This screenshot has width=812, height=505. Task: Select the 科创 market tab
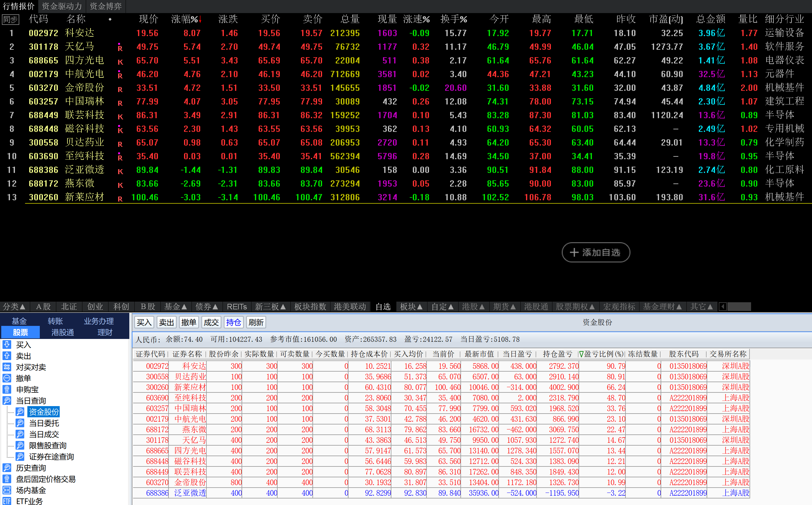point(121,306)
